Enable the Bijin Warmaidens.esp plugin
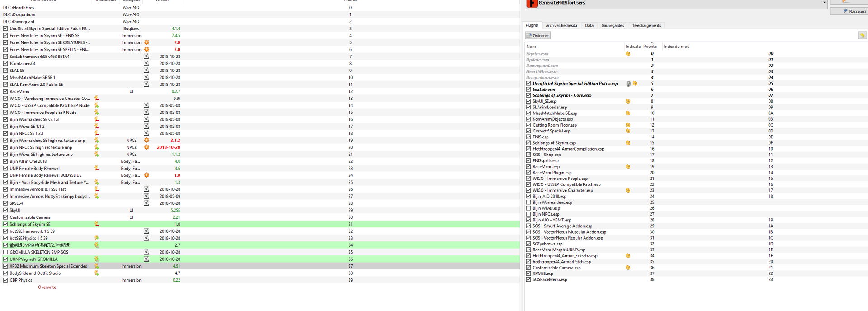This screenshot has width=868, height=311. pyautogui.click(x=528, y=203)
